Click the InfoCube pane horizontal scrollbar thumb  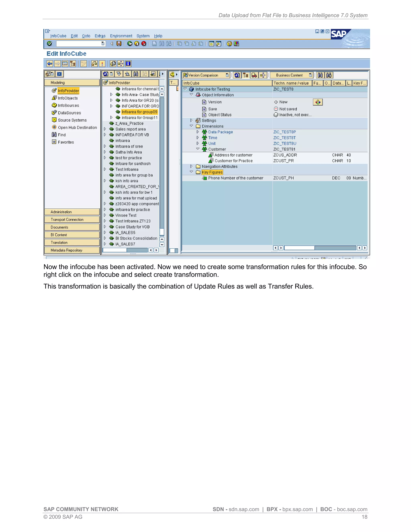(x=299, y=248)
